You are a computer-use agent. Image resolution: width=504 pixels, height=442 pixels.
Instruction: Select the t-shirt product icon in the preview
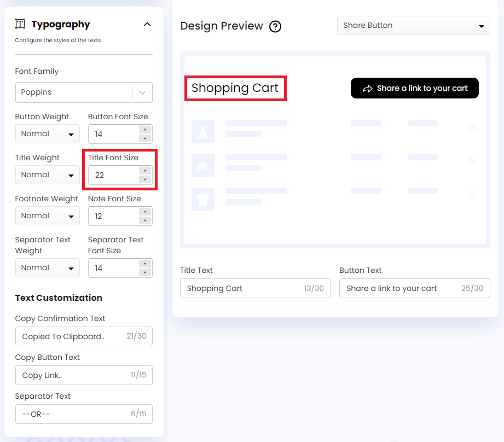tap(202, 200)
